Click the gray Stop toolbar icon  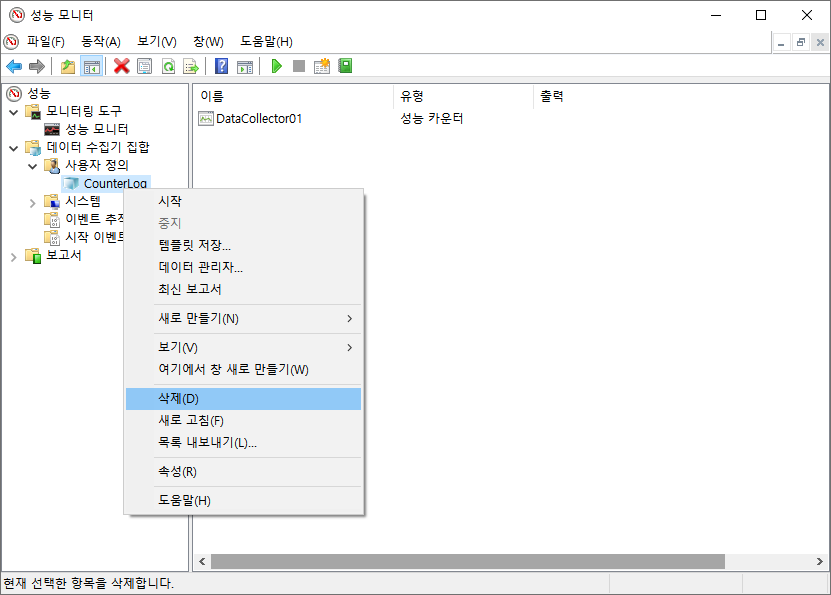[x=299, y=66]
